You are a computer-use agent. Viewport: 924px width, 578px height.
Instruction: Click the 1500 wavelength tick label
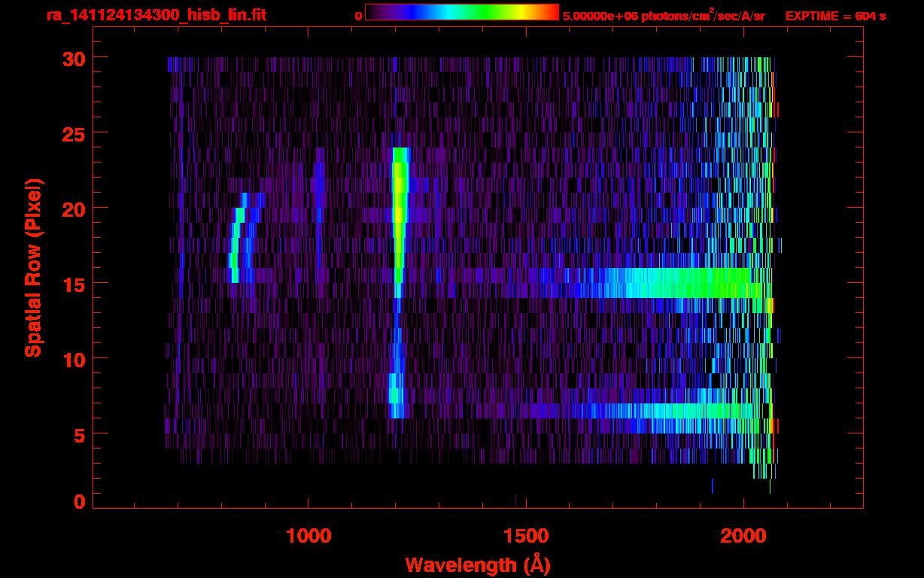pos(525,536)
